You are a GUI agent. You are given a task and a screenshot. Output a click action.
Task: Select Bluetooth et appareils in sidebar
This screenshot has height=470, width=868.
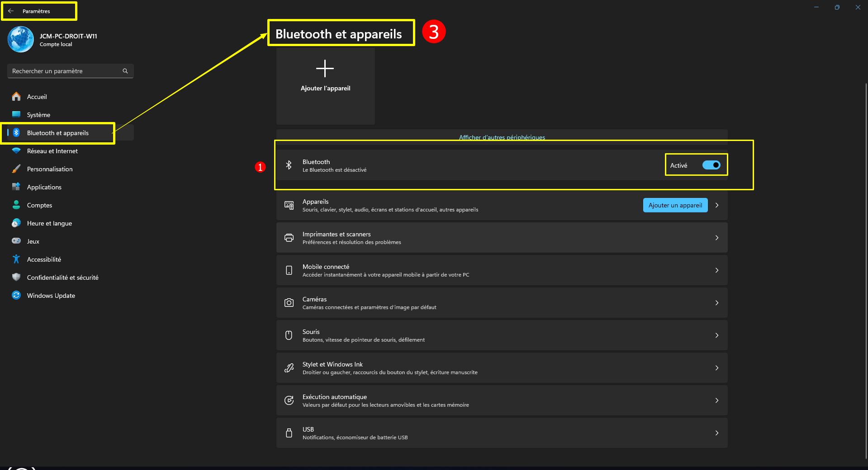(71, 133)
